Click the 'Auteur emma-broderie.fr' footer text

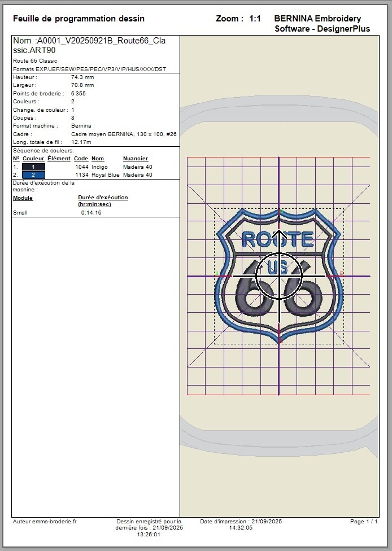coord(45,522)
